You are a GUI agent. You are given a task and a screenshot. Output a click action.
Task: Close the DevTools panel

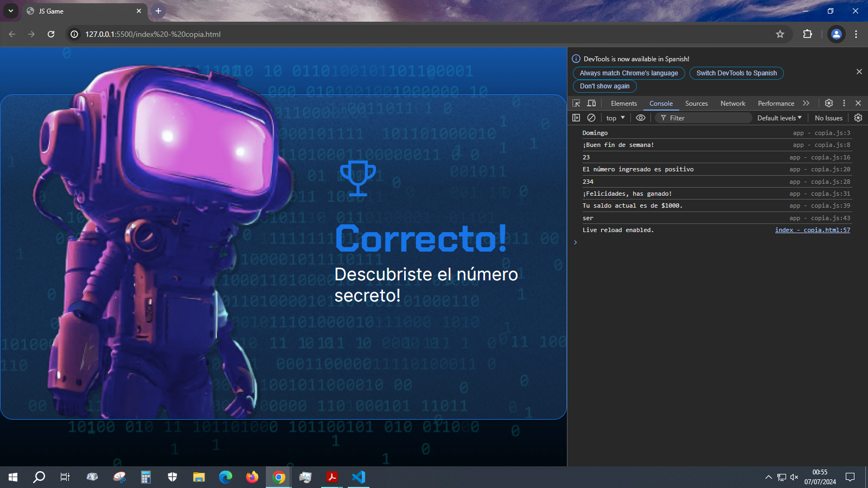tap(858, 103)
